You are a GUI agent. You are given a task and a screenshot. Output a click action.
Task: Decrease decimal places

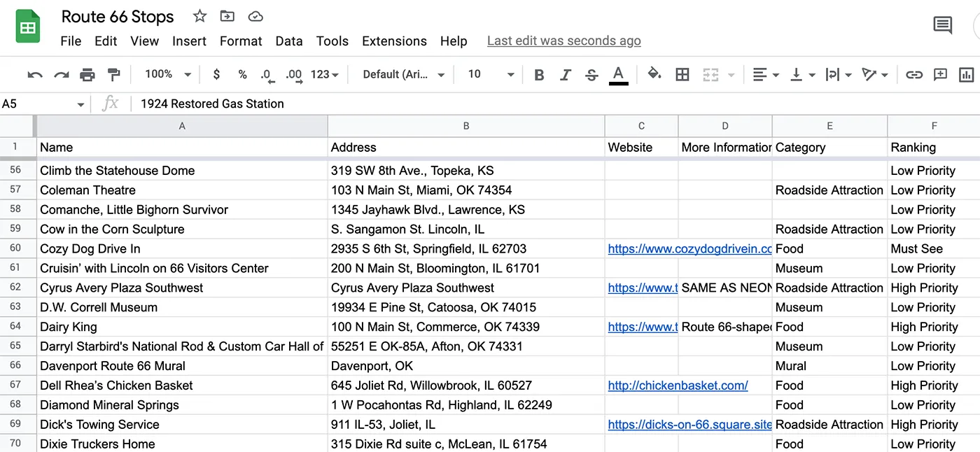tap(266, 74)
